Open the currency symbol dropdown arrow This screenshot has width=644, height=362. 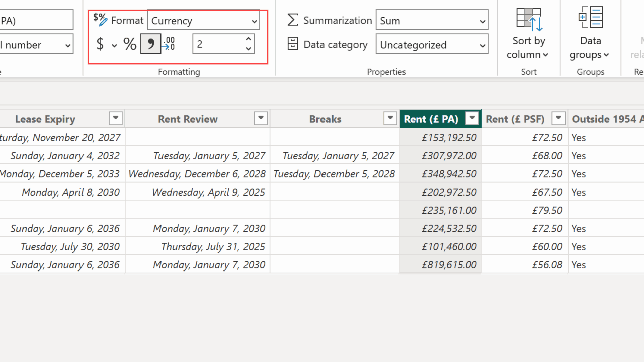click(114, 45)
